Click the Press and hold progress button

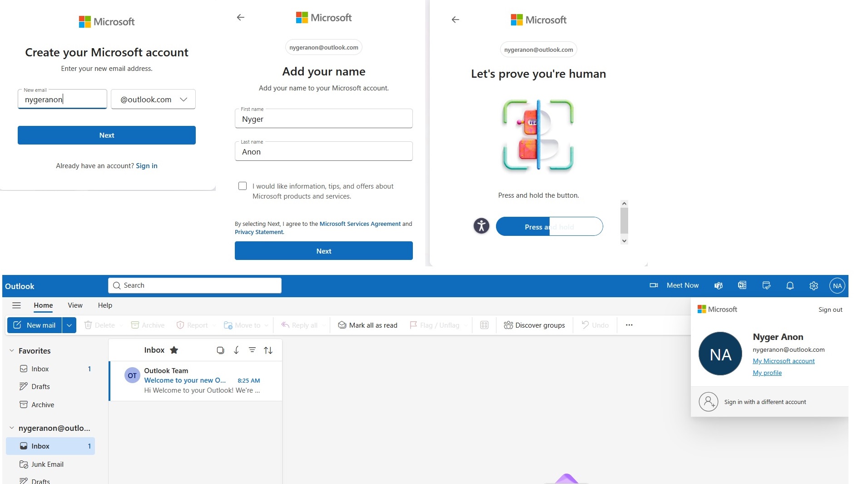point(549,226)
